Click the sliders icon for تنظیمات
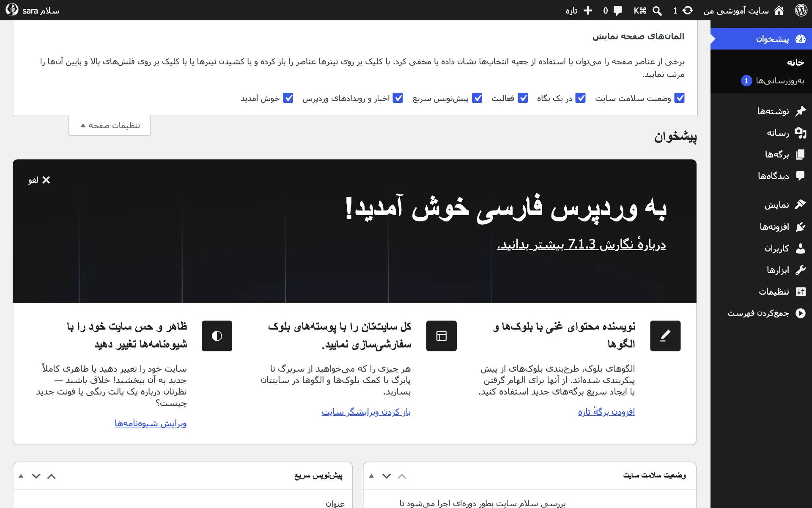Viewport: 812px width, 508px height. point(801,292)
